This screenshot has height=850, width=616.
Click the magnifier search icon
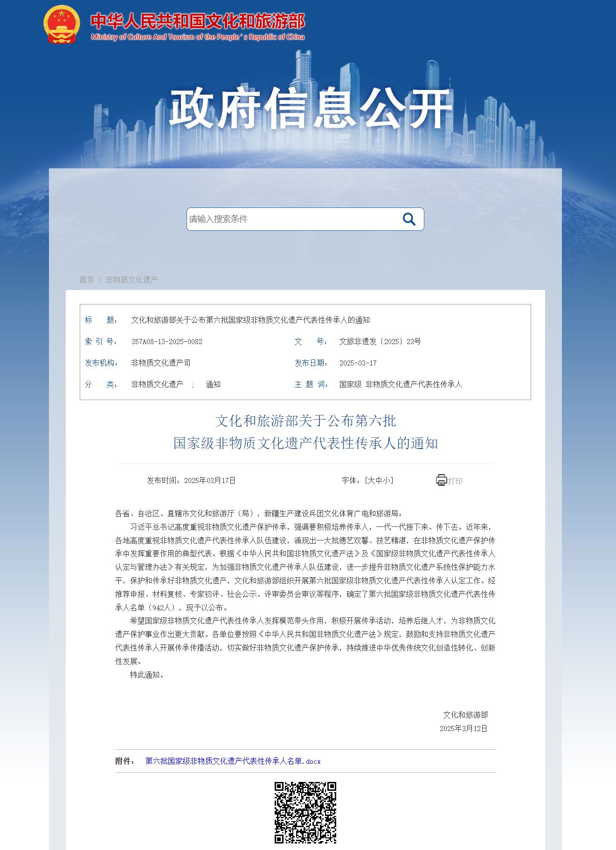(x=409, y=219)
